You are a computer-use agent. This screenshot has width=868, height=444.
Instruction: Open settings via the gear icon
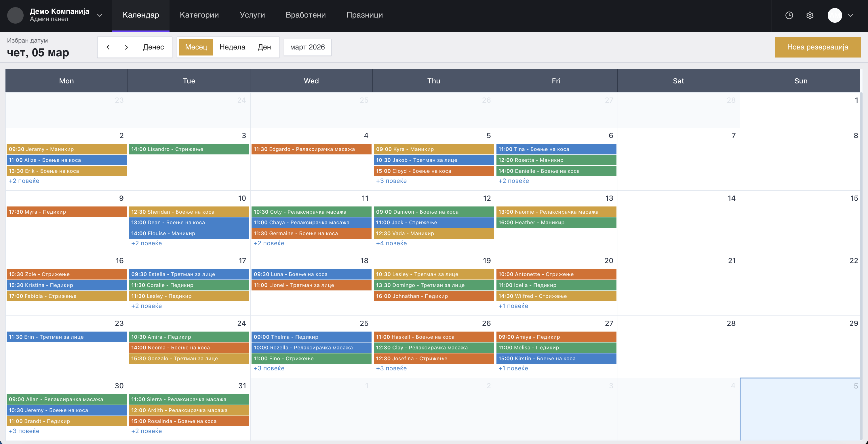tap(810, 16)
